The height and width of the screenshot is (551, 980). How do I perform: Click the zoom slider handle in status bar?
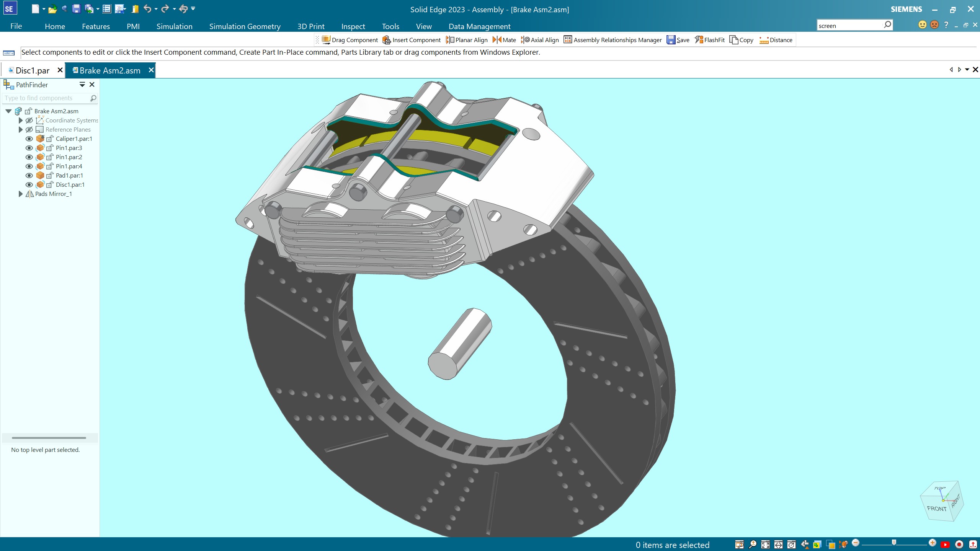tap(893, 543)
